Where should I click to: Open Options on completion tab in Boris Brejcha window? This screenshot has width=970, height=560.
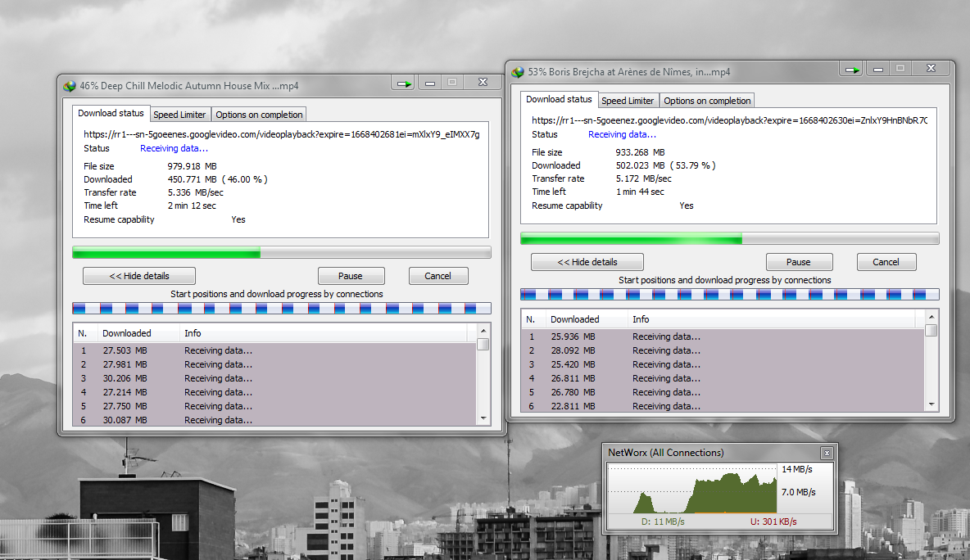[707, 101]
